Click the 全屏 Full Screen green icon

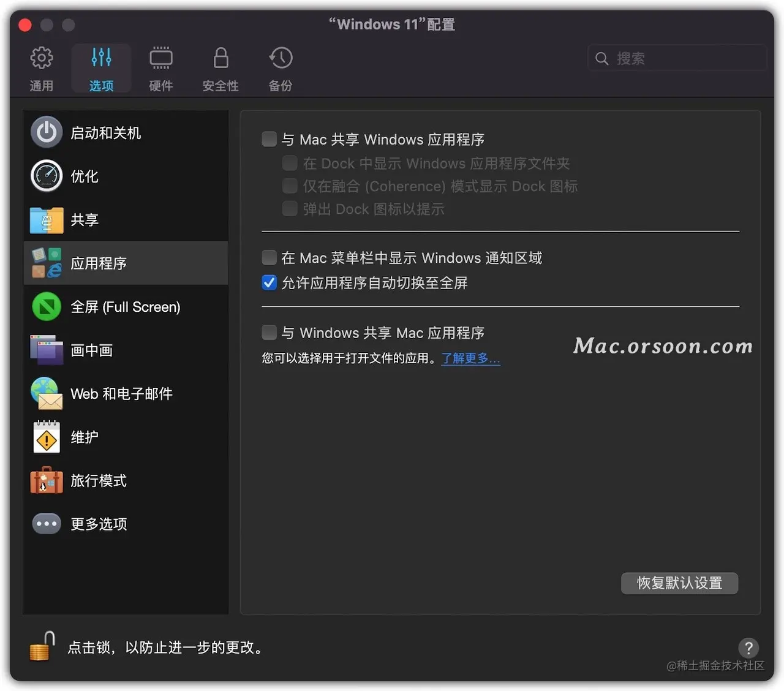(x=47, y=306)
